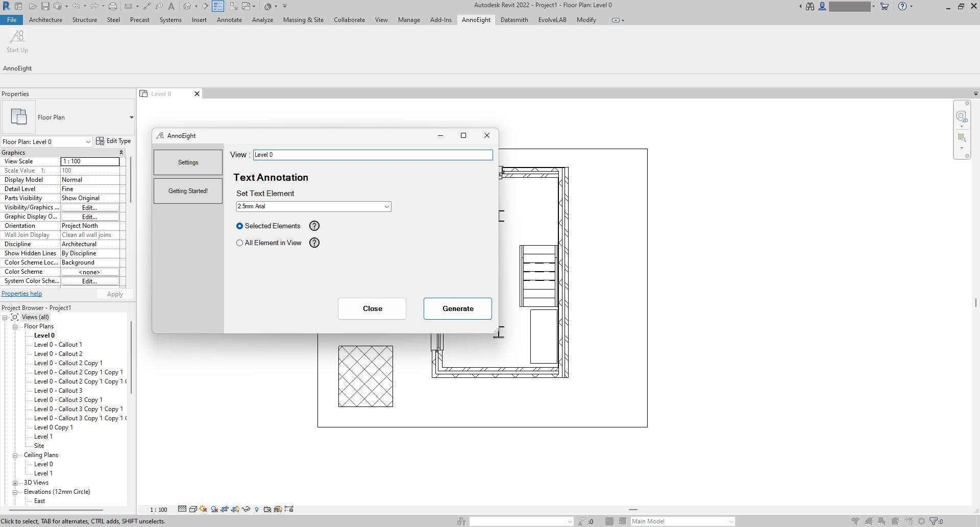Click the Print icon in quick access toolbar
The image size is (980, 527).
click(x=113, y=6)
